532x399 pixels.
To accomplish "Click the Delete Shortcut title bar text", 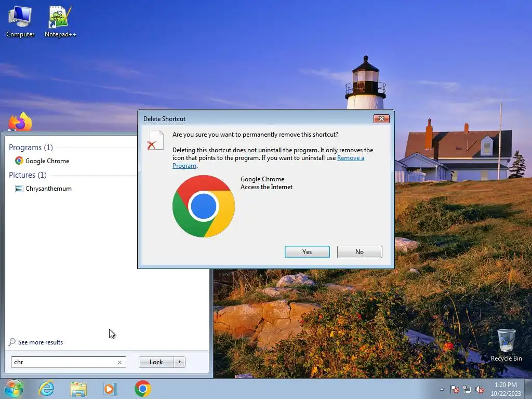I will tap(164, 119).
